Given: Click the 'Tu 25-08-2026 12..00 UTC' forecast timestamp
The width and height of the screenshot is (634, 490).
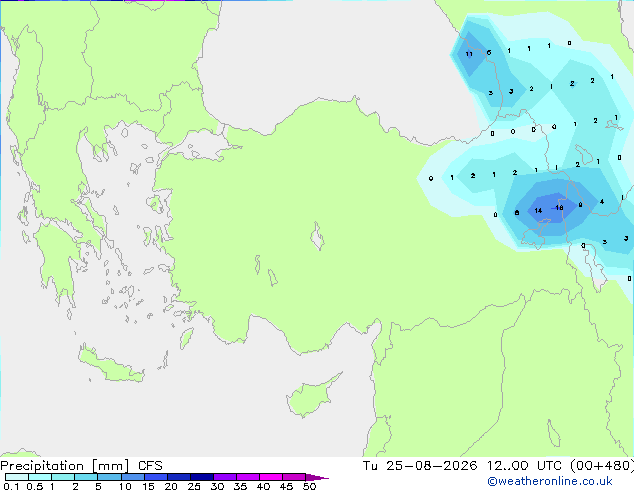Looking at the screenshot, I should pos(462,466).
